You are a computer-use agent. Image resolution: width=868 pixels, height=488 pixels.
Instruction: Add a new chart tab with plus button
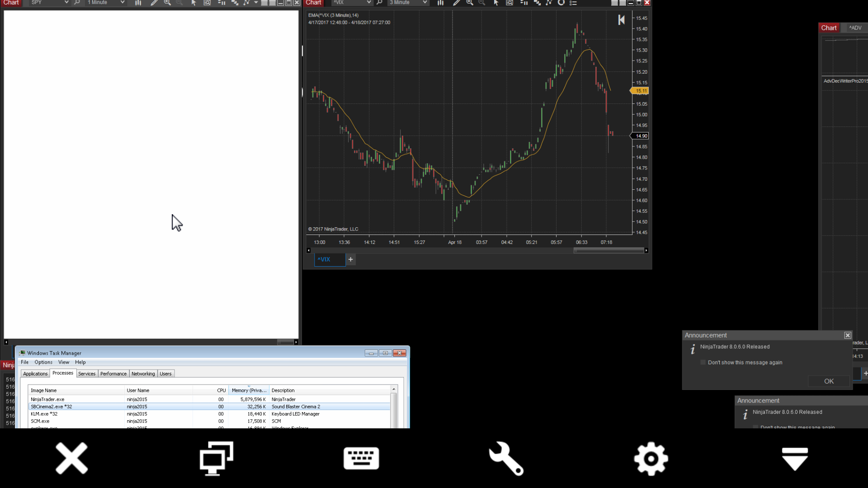[350, 259]
